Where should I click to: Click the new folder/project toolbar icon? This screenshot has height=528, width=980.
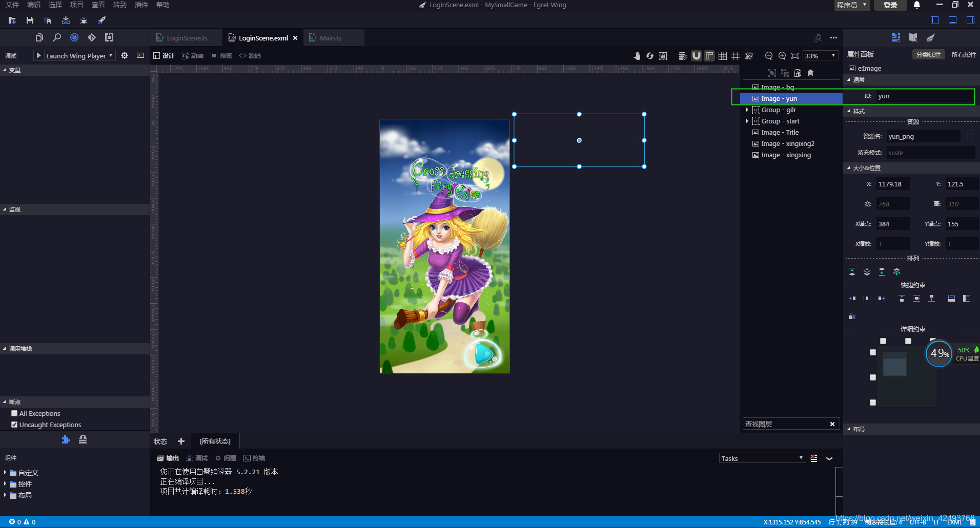[x=12, y=20]
